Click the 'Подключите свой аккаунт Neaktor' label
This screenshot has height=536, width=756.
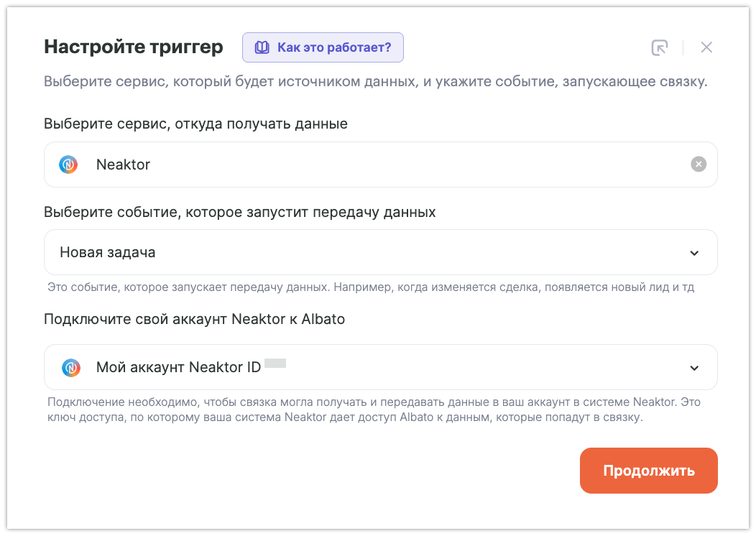(194, 319)
